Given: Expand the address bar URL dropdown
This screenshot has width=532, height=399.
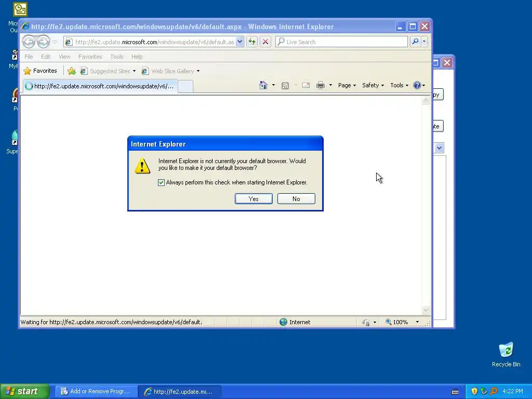Looking at the screenshot, I should (x=240, y=42).
